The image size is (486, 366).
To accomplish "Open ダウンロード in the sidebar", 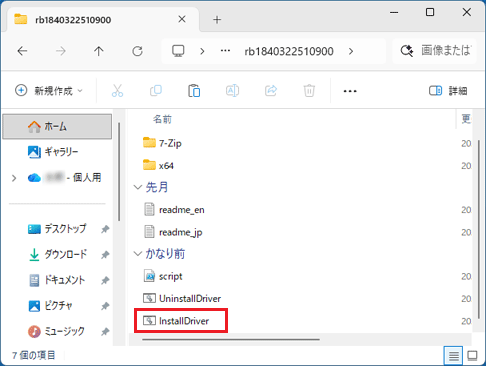I will [x=57, y=255].
